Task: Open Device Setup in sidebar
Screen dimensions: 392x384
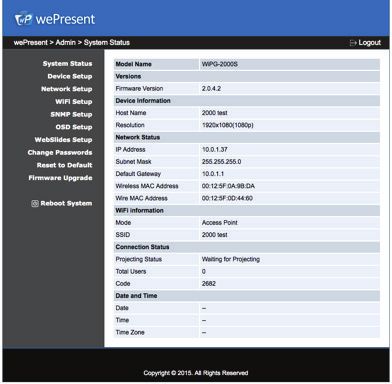Action: [x=70, y=76]
